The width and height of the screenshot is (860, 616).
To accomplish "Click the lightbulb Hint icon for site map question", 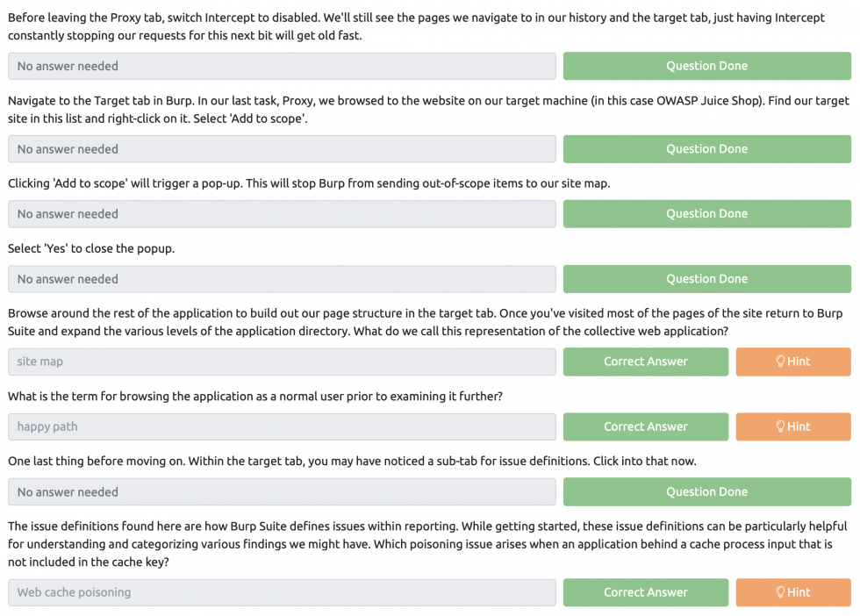I will (x=780, y=362).
